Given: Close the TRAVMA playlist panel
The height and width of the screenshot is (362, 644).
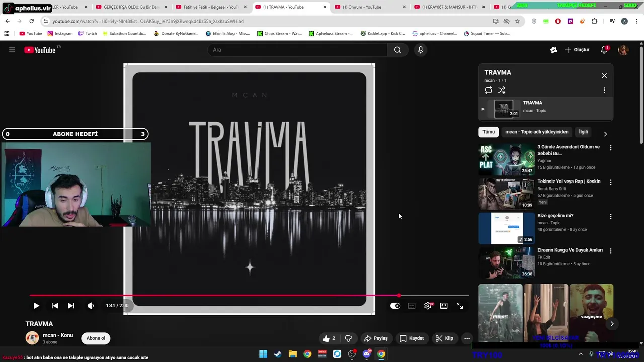Looking at the screenshot, I should pos(604,76).
